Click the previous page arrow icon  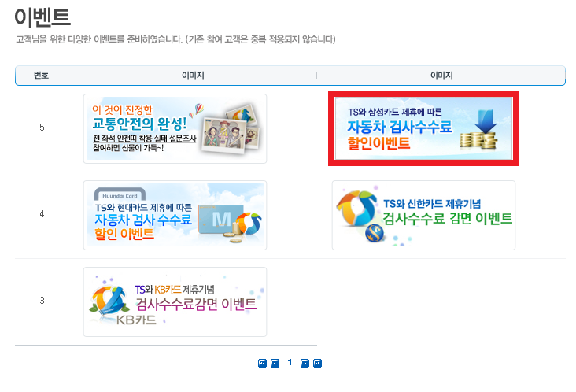pos(275,363)
